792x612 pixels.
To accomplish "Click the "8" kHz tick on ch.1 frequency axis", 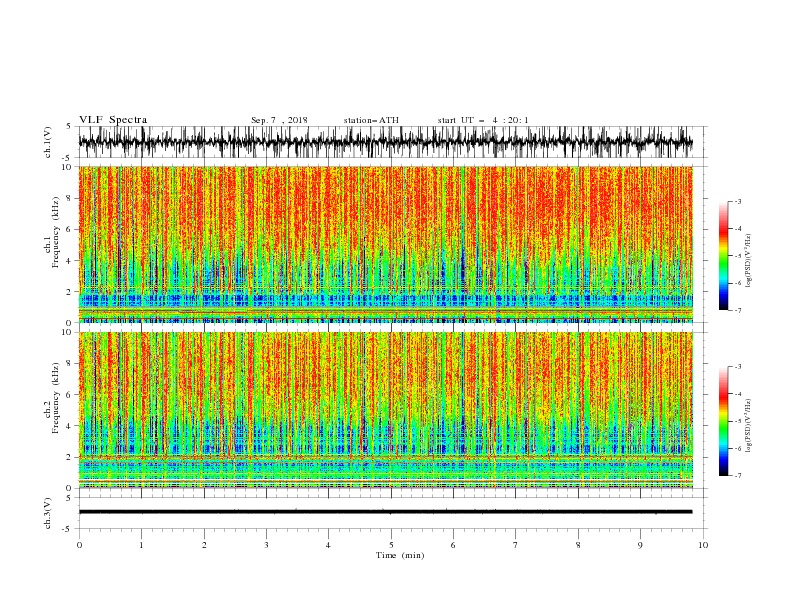I will (x=70, y=198).
